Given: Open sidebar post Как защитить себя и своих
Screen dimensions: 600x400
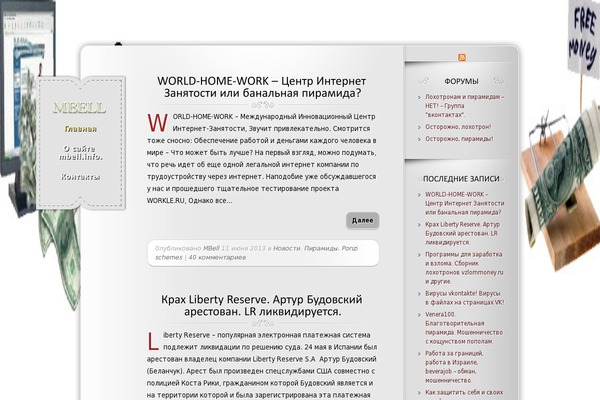Looking at the screenshot, I should click(x=464, y=392).
